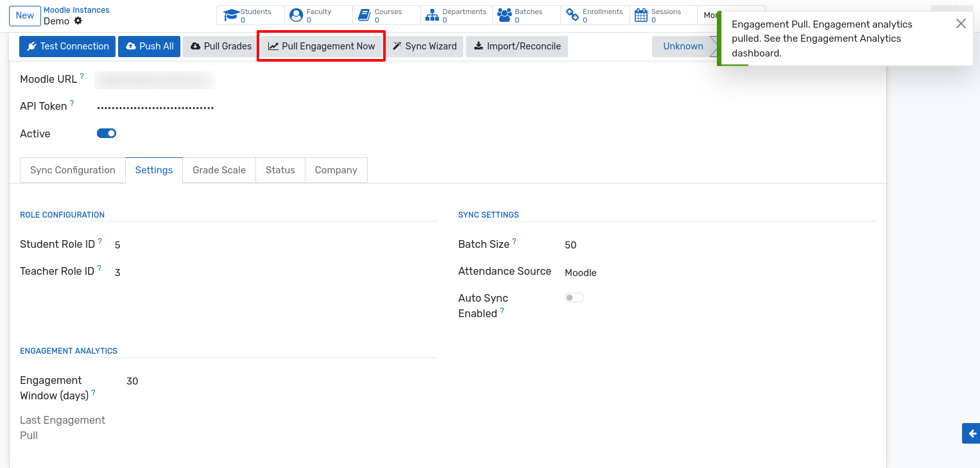980x468 pixels.
Task: Open the Moodle Instances breadcrumb link
Action: coord(76,10)
